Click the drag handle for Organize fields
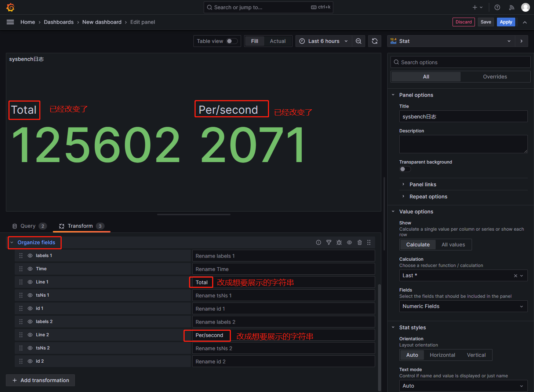The width and height of the screenshot is (534, 392). click(x=369, y=242)
